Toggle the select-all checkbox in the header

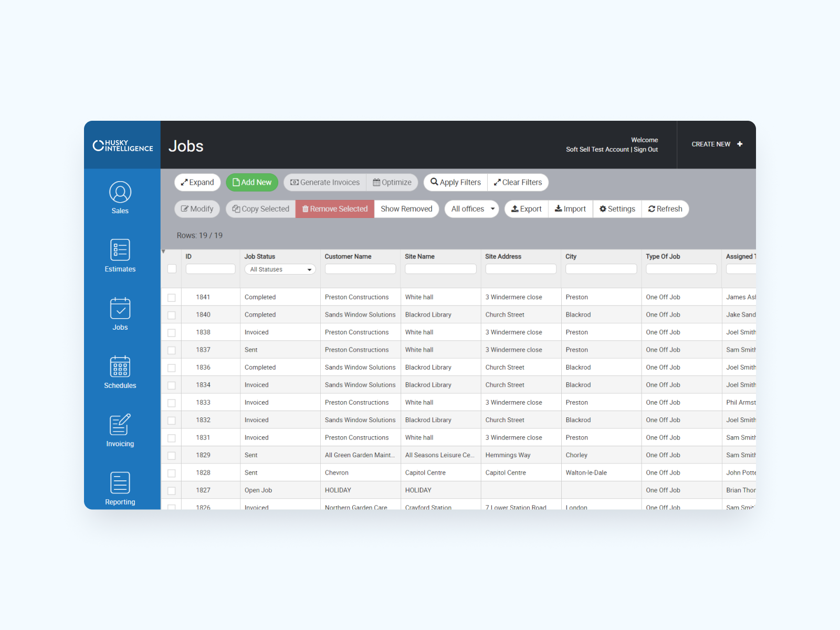(172, 269)
